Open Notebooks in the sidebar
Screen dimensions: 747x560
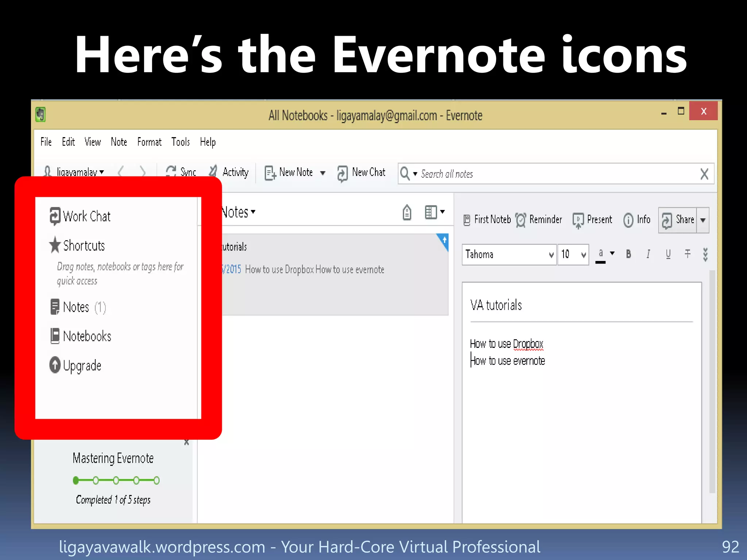point(81,336)
